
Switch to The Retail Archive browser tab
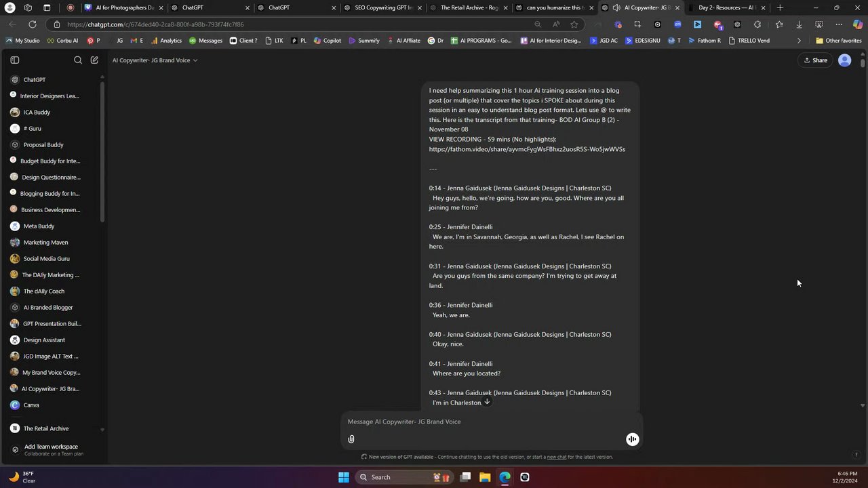(x=468, y=7)
